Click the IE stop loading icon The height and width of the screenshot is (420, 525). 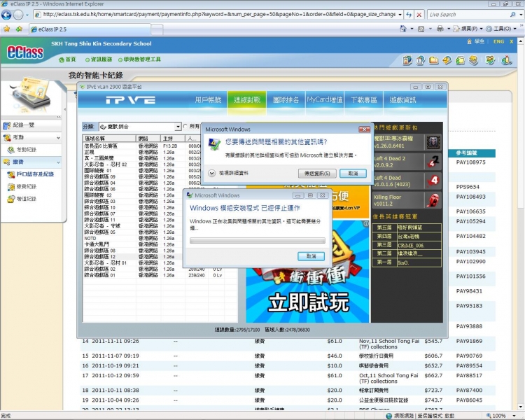coord(419,14)
